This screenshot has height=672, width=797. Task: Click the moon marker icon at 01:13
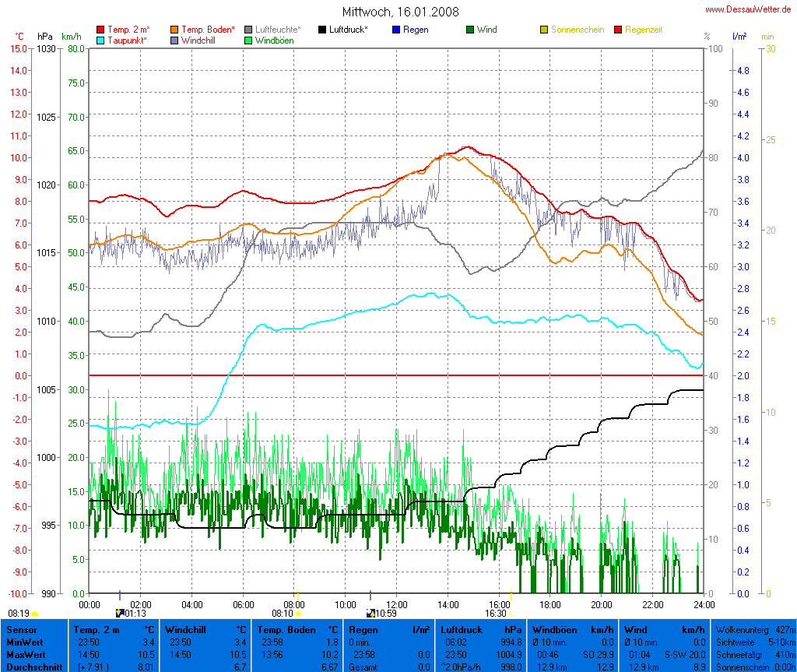tap(119, 613)
